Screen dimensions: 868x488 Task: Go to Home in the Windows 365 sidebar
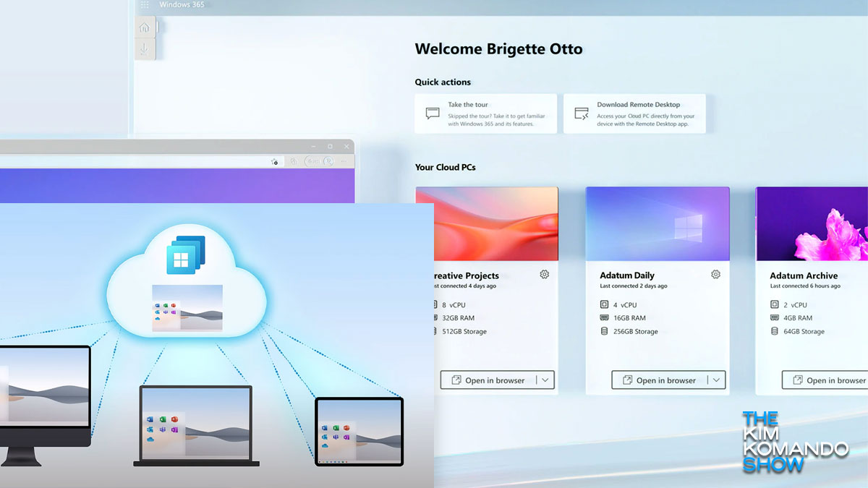click(x=144, y=27)
